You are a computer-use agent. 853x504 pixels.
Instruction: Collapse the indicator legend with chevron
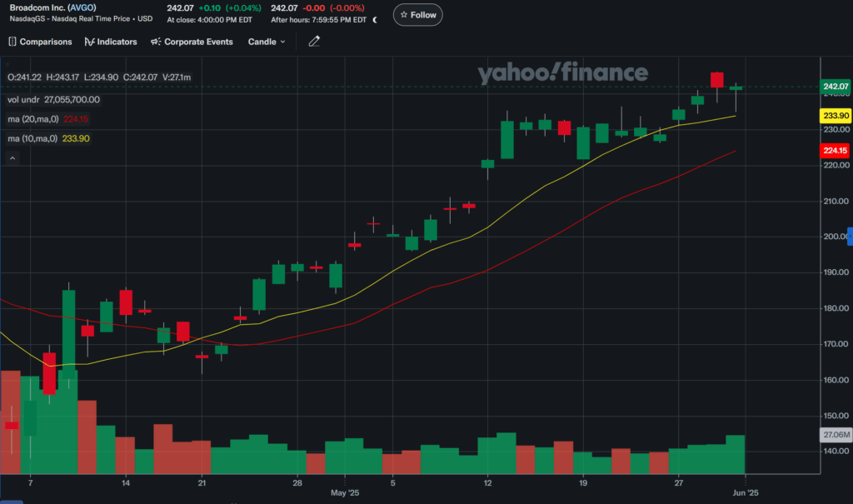point(12,158)
